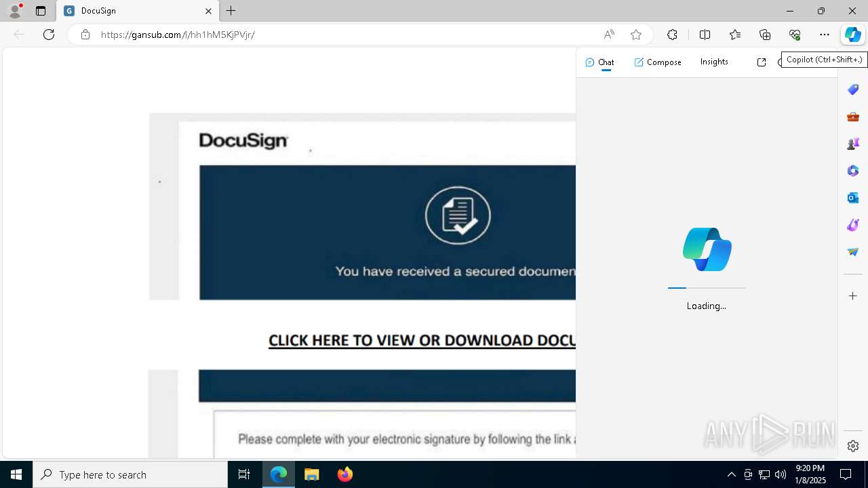This screenshot has width=868, height=488.
Task: Open File Explorer from taskbar
Action: (312, 474)
